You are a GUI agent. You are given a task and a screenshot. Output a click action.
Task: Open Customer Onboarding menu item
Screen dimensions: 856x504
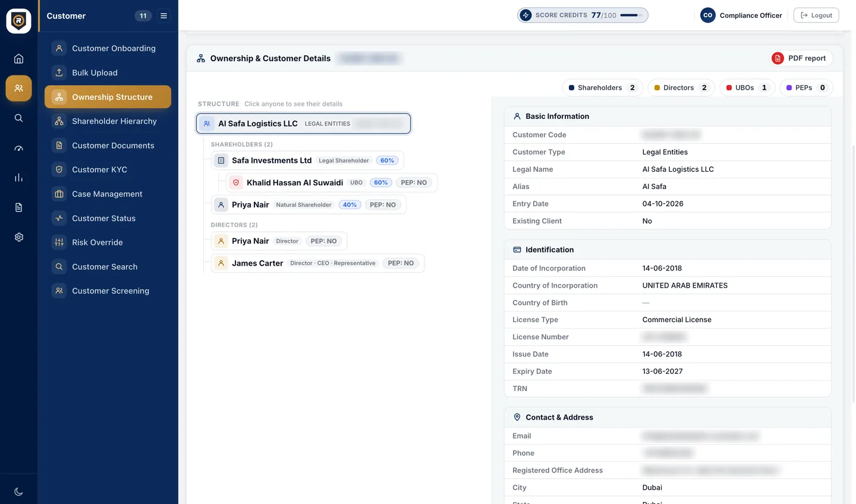click(x=108, y=48)
